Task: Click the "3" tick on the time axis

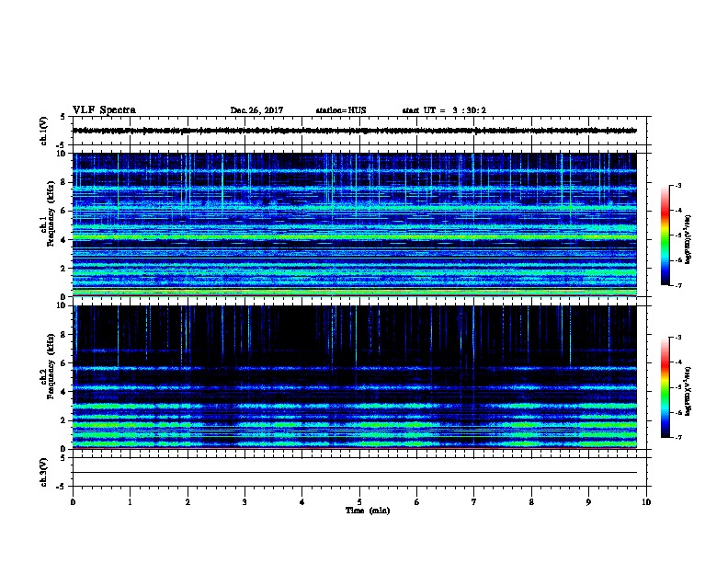Action: (245, 502)
